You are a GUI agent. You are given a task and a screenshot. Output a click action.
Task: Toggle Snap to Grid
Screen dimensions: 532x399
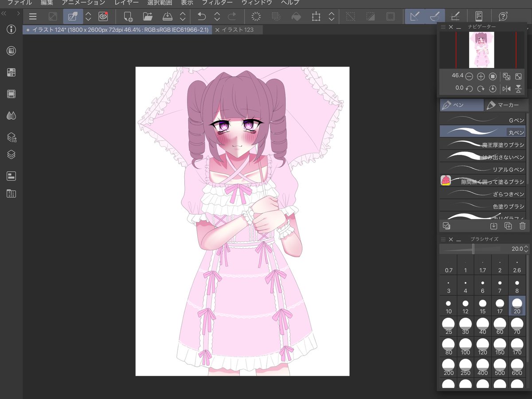point(455,17)
